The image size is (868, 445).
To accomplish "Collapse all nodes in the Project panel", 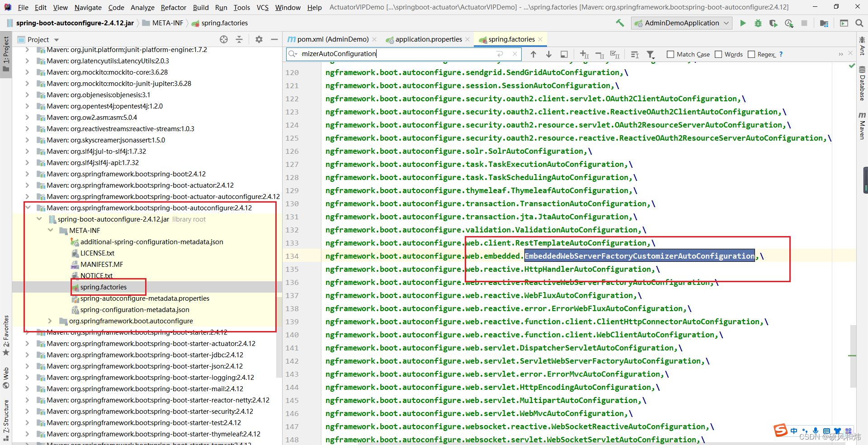I will click(239, 39).
